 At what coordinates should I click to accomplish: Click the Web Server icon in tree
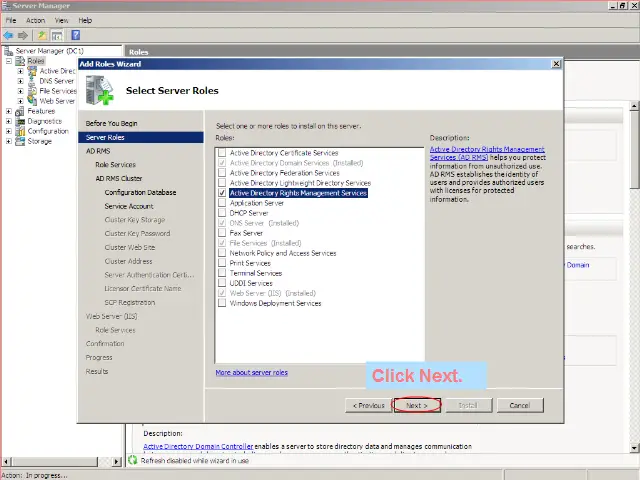tap(32, 100)
